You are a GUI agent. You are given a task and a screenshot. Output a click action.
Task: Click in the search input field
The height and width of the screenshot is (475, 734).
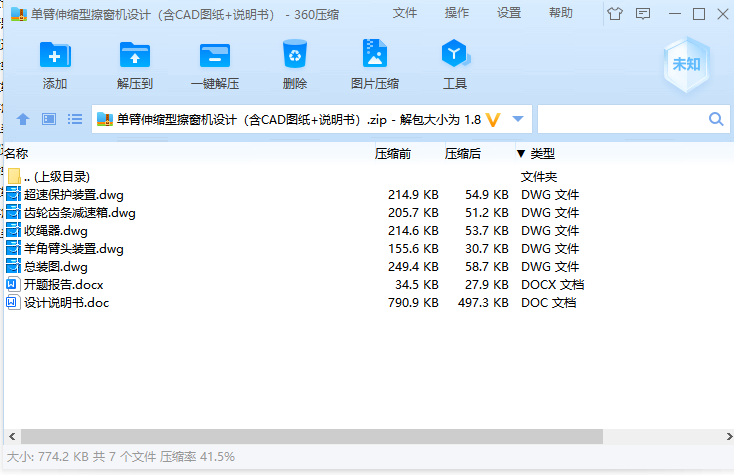(623, 119)
